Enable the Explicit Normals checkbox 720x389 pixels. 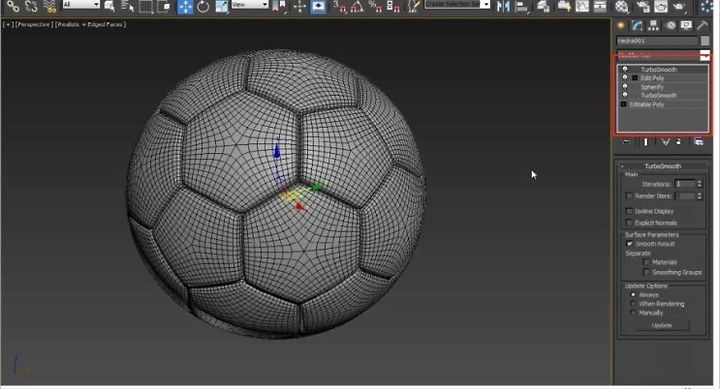[x=629, y=223]
